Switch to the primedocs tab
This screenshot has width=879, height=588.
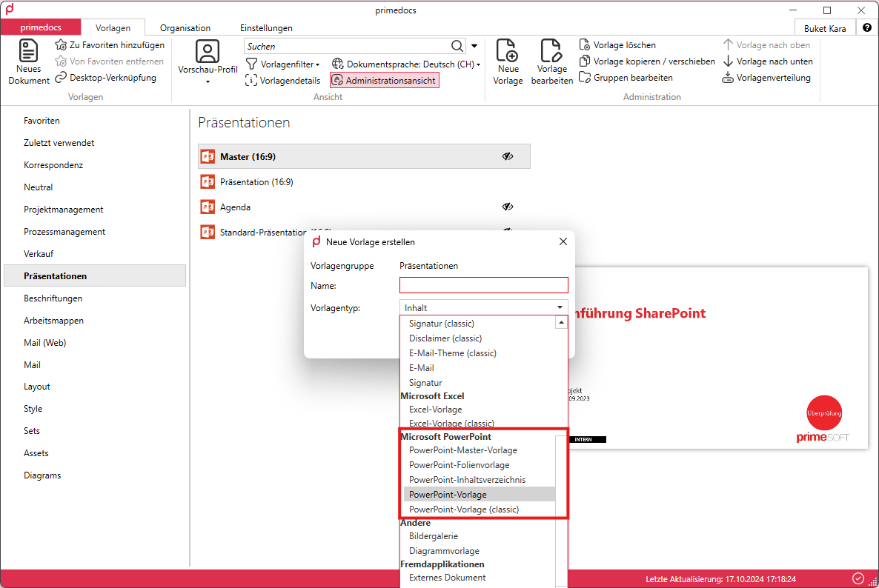[x=41, y=27]
